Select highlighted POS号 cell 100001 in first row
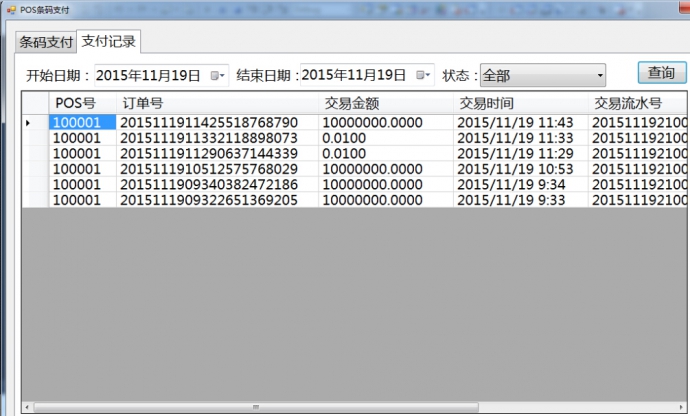This screenshot has height=416, width=690. coord(82,122)
